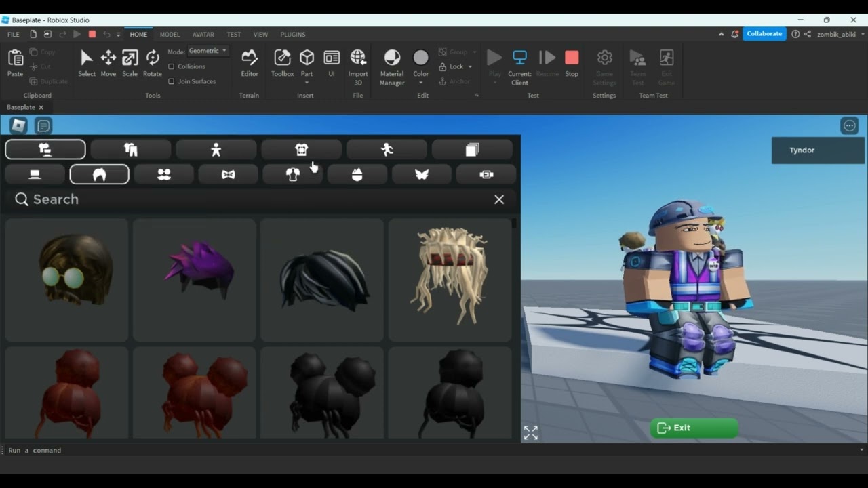
Task: Open the Roblox menu logo in viewport
Action: pyautogui.click(x=18, y=125)
